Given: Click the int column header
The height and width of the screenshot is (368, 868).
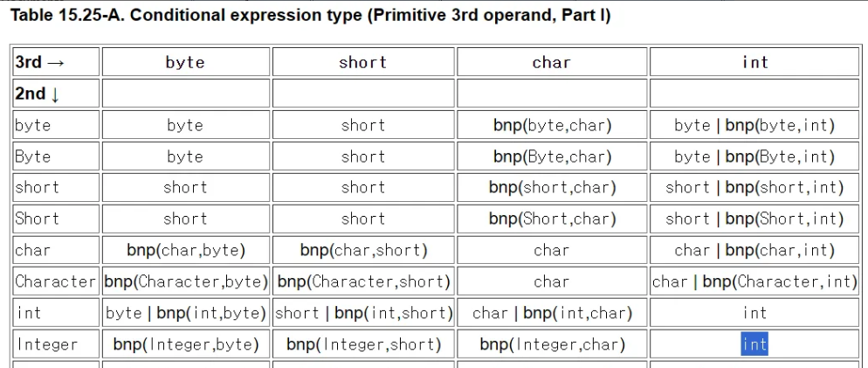Looking at the screenshot, I should tap(754, 61).
